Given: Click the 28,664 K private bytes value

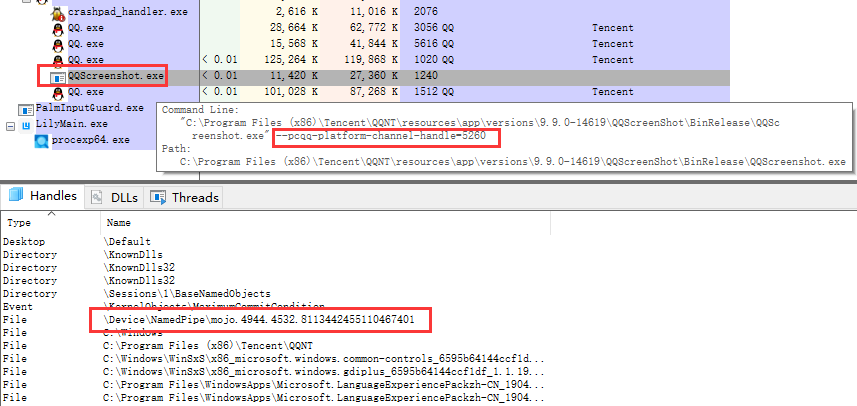Looking at the screenshot, I should 294,28.
